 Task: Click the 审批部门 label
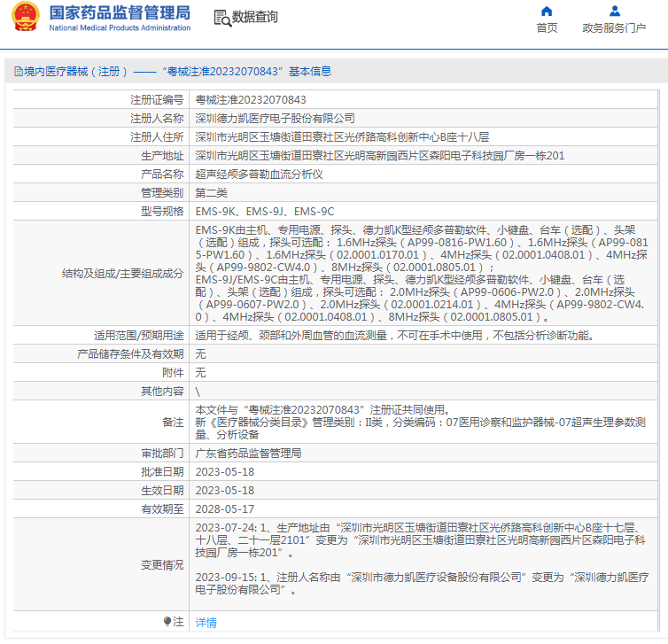tap(162, 454)
